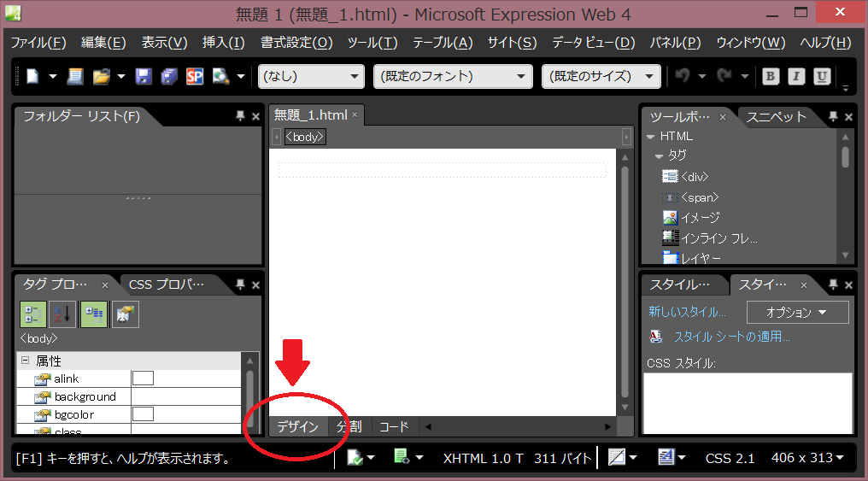Toggle Italic formatting button

pos(796,76)
